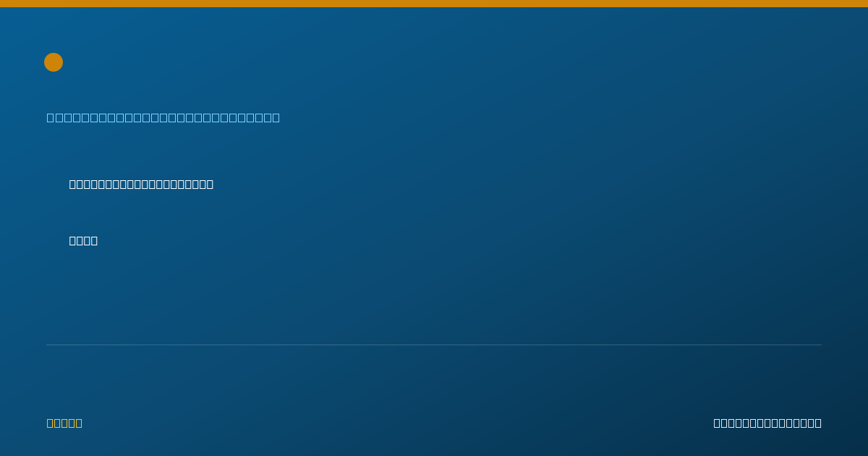Click the white footer text at right

tap(767, 423)
